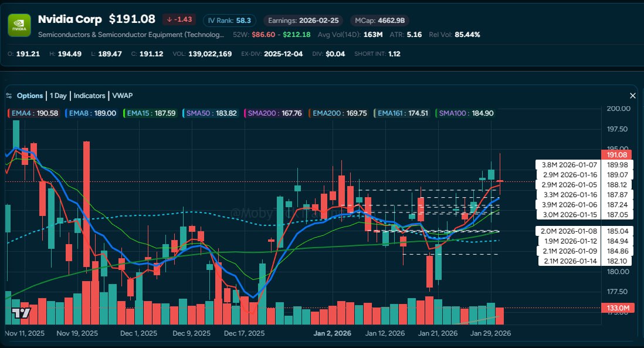Select the VWAP menu item

point(124,95)
